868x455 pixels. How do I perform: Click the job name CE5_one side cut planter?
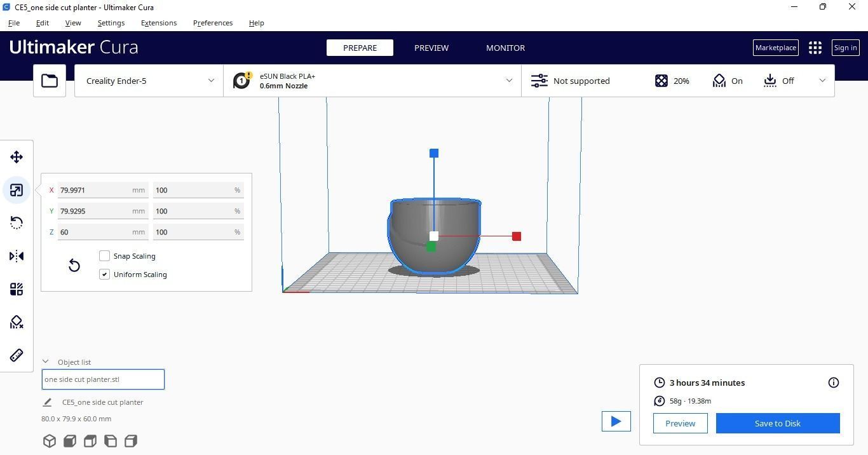(103, 402)
